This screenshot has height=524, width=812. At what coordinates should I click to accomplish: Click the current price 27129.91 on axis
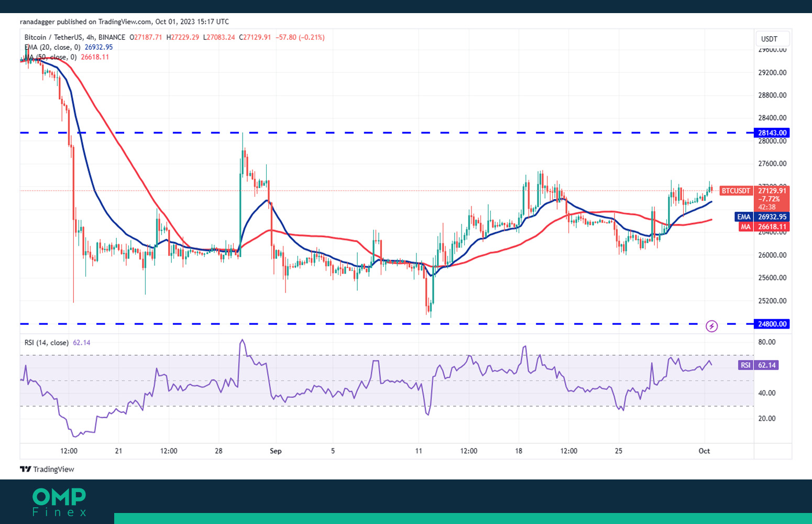(x=772, y=191)
